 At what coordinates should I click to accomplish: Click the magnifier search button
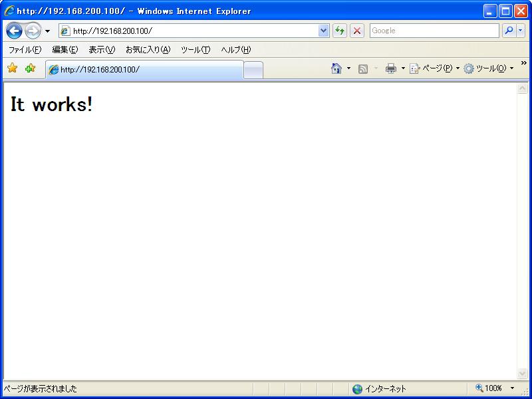[x=509, y=31]
